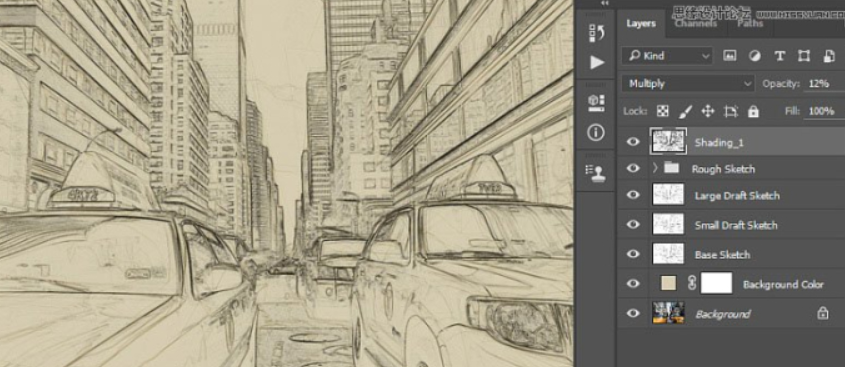
Task: Open the 3D panel cube icon
Action: [596, 102]
